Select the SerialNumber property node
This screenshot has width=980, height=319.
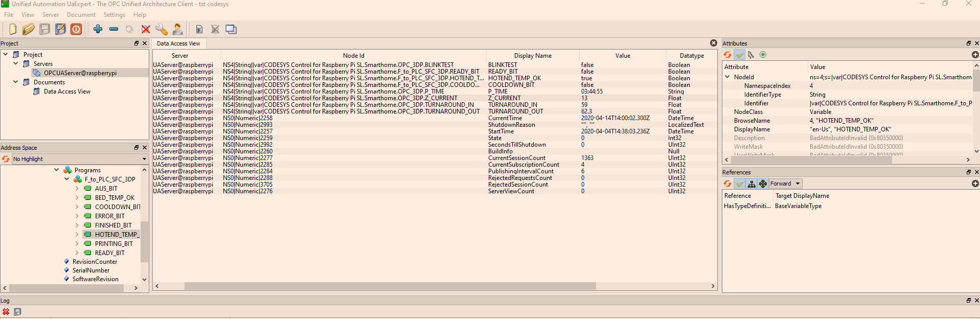pyautogui.click(x=91, y=270)
